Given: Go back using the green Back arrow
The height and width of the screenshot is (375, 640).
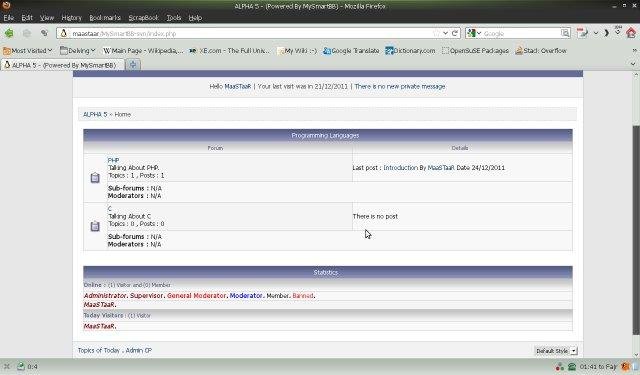Looking at the screenshot, I should point(9,33).
